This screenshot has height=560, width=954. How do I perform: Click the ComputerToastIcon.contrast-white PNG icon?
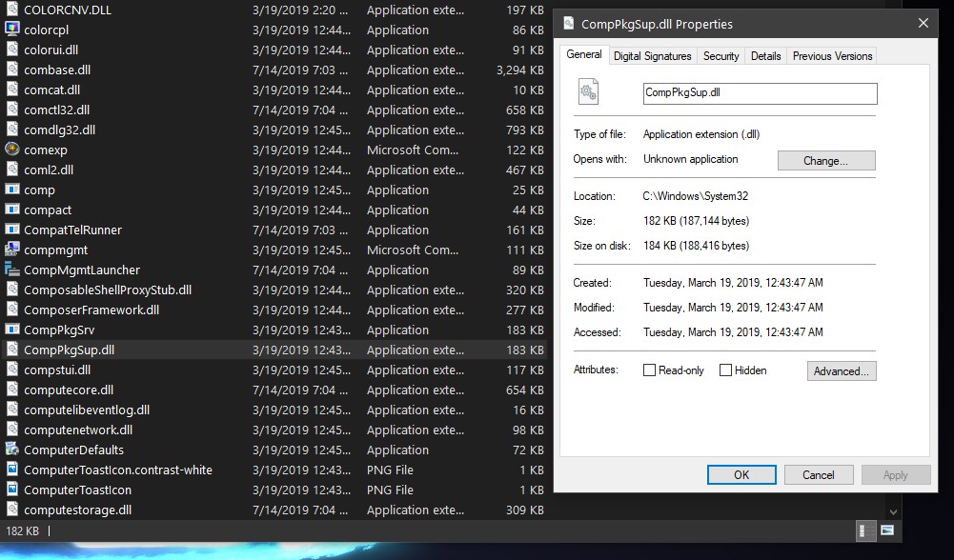(x=12, y=470)
